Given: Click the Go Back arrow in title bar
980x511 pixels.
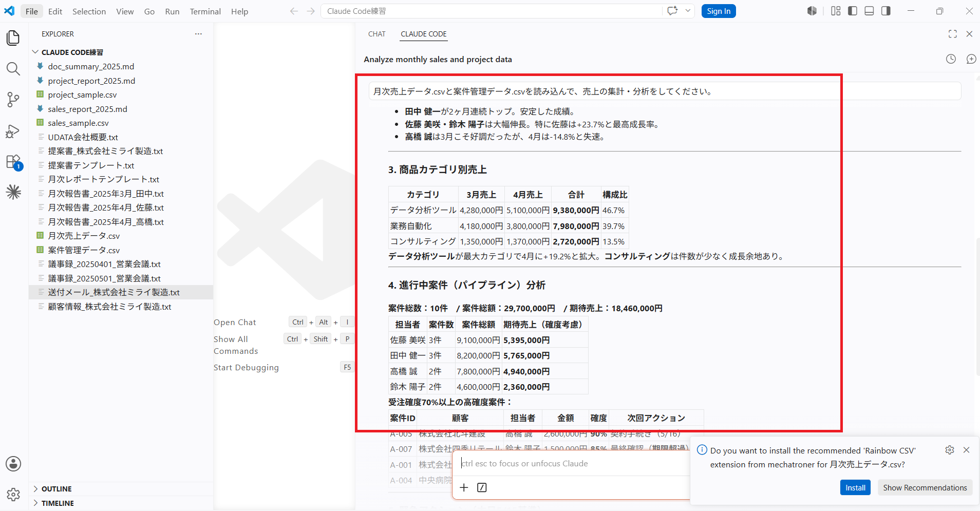Looking at the screenshot, I should (x=294, y=11).
